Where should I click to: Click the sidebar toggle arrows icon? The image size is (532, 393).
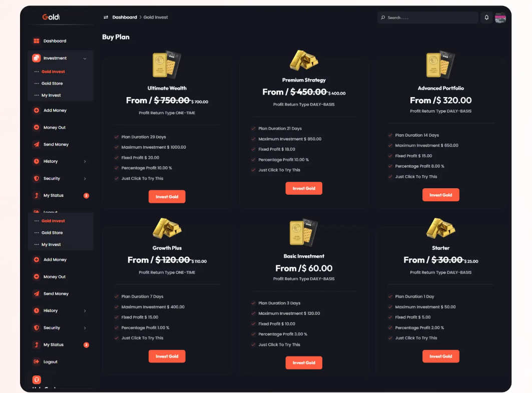106,18
